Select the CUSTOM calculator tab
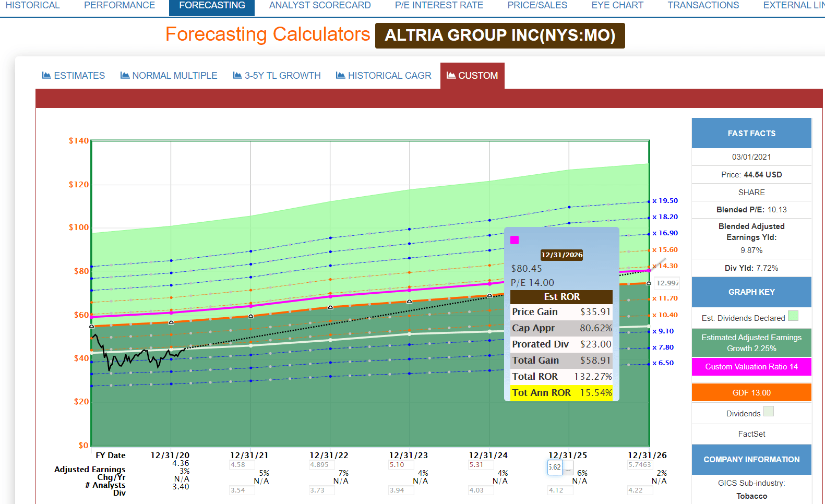The image size is (825, 504). click(472, 76)
